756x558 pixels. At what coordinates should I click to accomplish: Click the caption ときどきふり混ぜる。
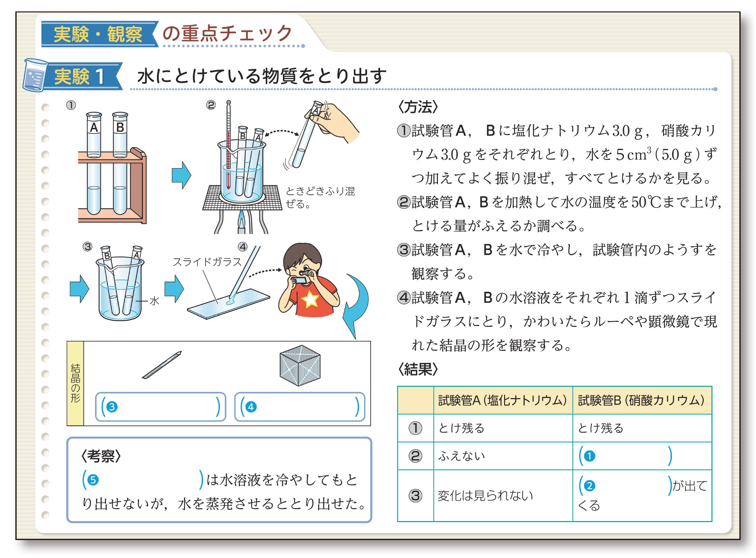(320, 198)
